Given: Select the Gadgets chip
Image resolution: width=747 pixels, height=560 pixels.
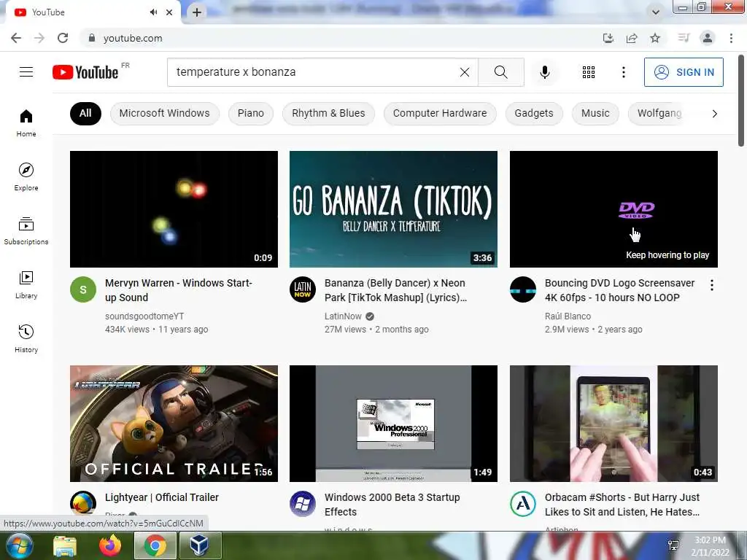Looking at the screenshot, I should tap(533, 113).
